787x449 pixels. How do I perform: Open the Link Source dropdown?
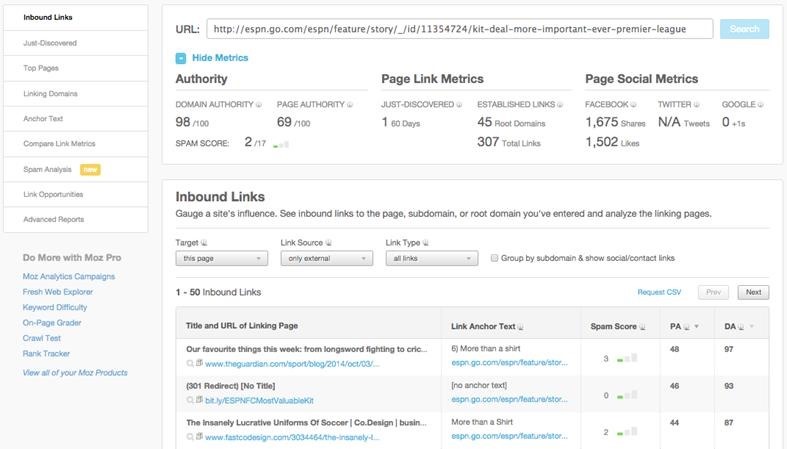point(326,258)
